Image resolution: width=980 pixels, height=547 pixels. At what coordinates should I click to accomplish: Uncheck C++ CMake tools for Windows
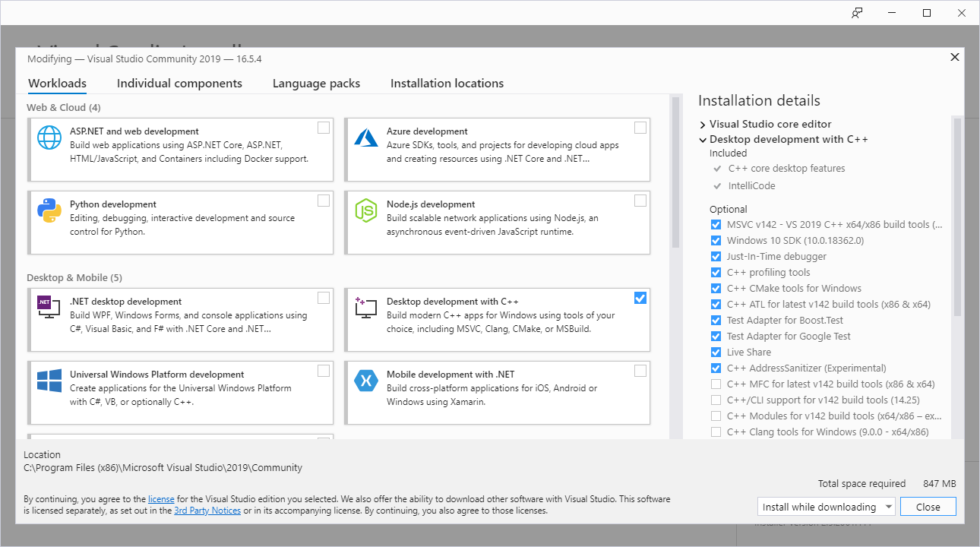tap(716, 289)
